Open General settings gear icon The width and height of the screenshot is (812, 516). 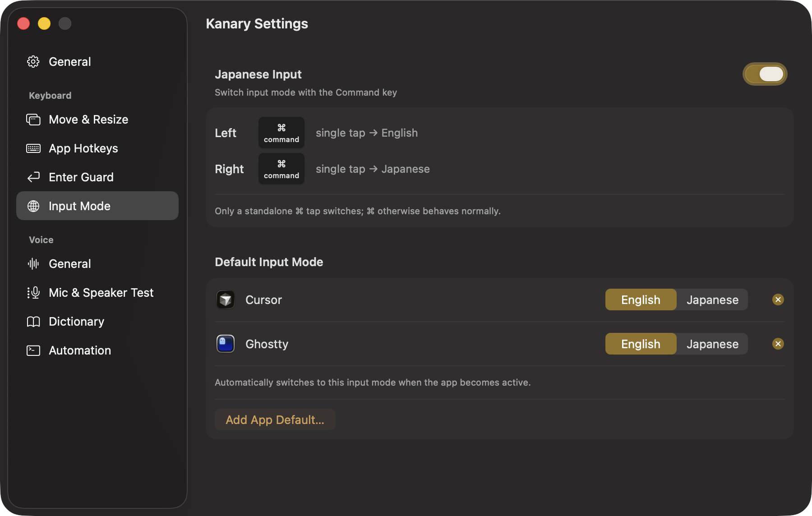tap(33, 61)
